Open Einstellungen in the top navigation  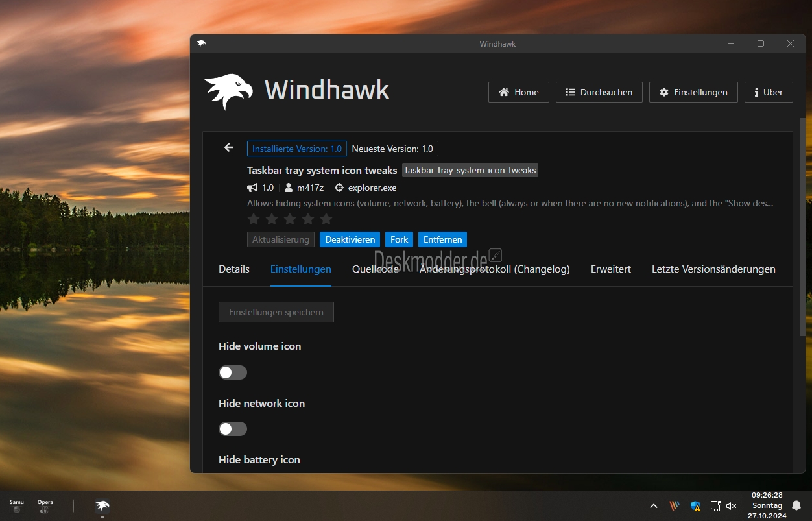click(x=693, y=92)
